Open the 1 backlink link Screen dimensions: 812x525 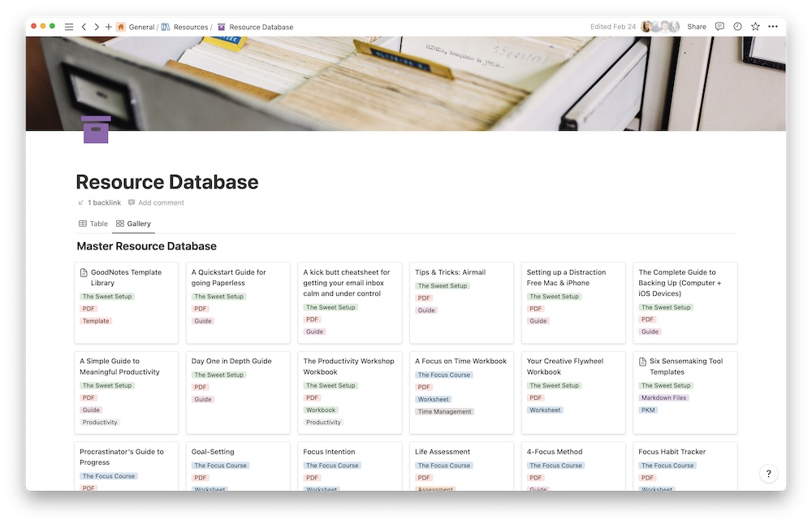tap(99, 202)
